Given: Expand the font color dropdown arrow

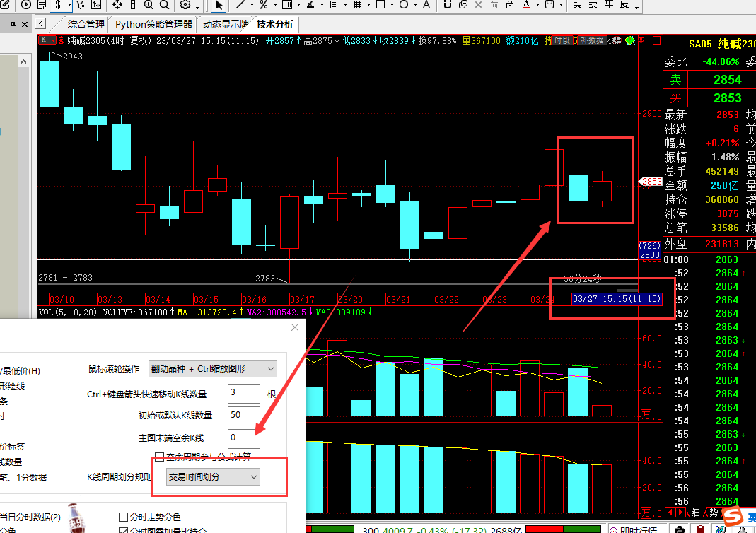Looking at the screenshot, I should pos(537,5).
